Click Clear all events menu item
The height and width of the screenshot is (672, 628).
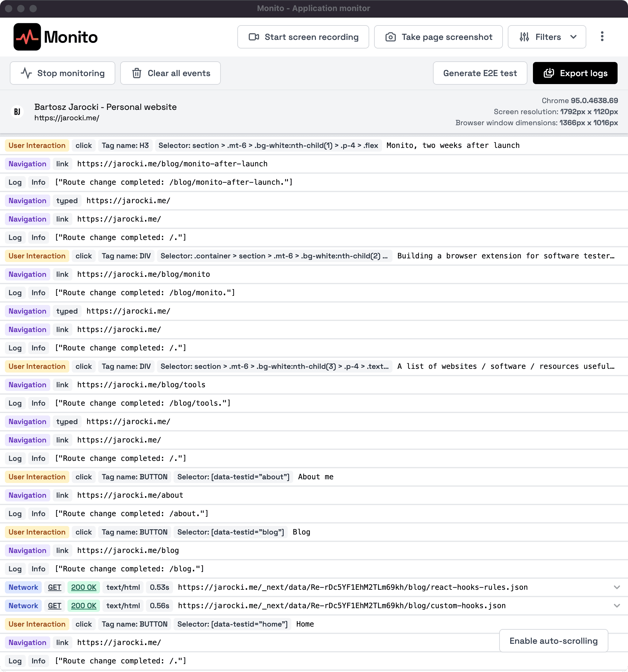point(171,73)
